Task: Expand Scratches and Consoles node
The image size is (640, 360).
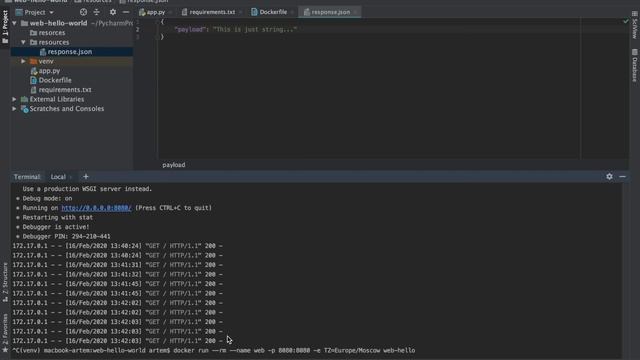Action: click(x=15, y=109)
